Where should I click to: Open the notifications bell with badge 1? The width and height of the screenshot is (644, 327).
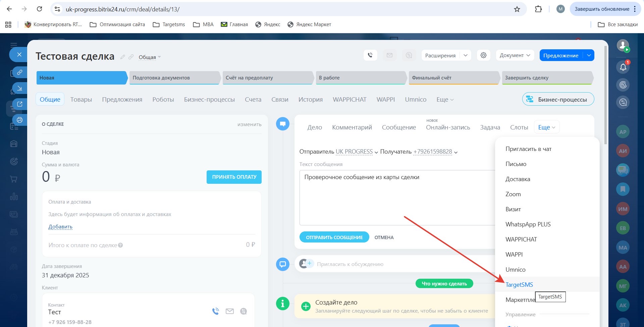pos(623,67)
